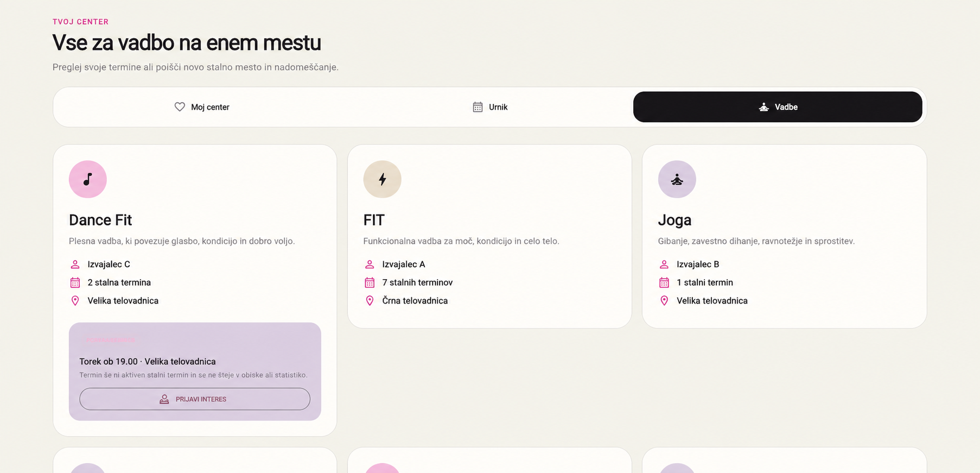The width and height of the screenshot is (980, 473).
Task: Click Torek ob 19.00 · Velika telovadnica
Action: [148, 362]
